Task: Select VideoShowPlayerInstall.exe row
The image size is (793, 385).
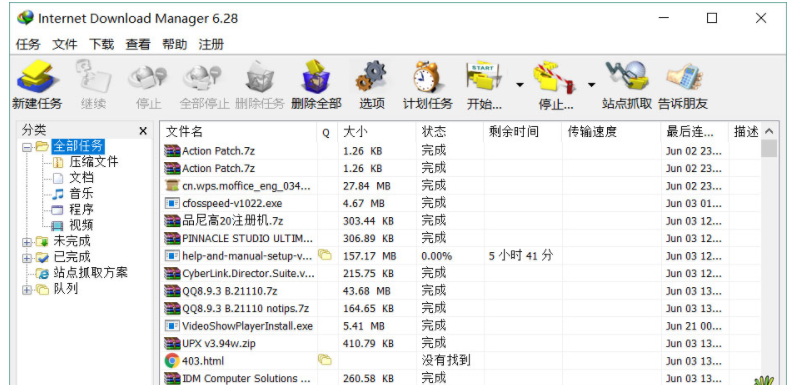Action: [x=461, y=326]
